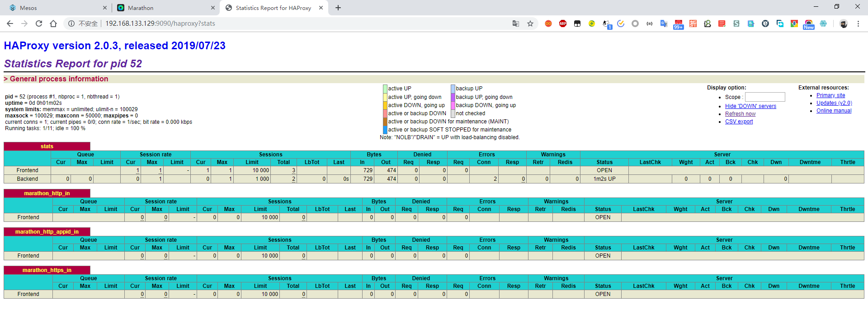Open a new browser tab
This screenshot has height=324, width=868.
point(338,8)
